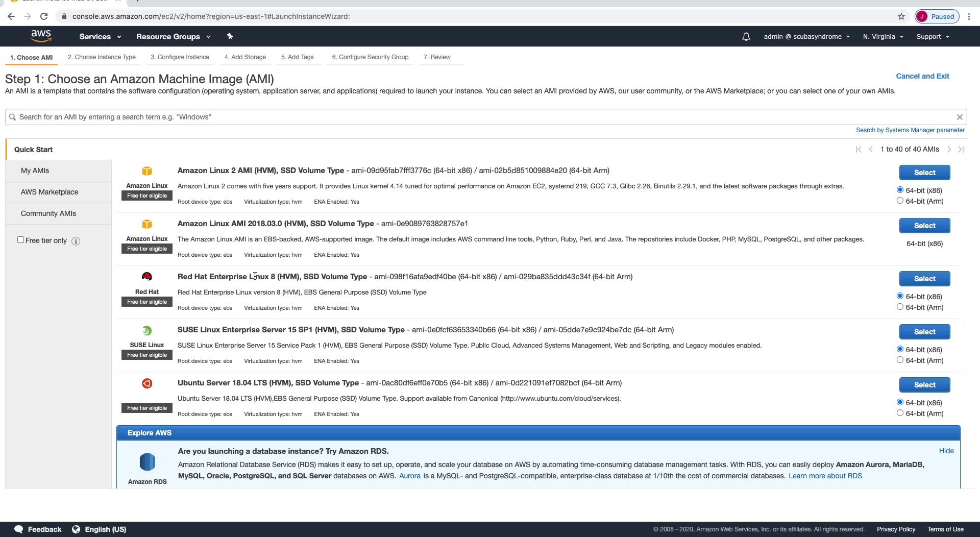Show Free tier only info tooltip icon
980x537 pixels.
pos(76,241)
